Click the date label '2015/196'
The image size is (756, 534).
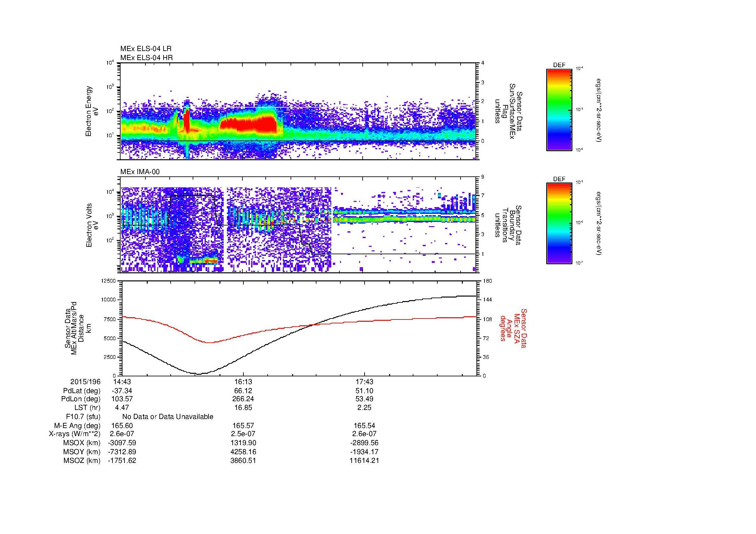85,382
